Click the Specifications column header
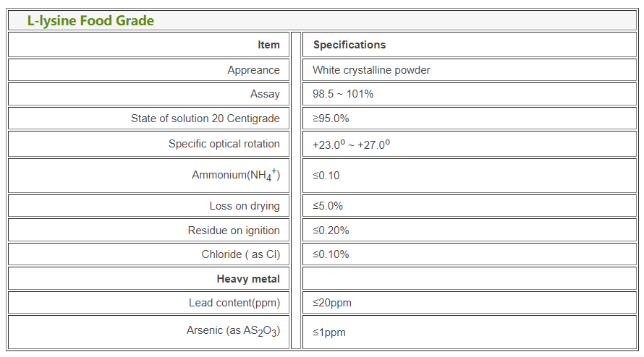Viewport: 644px width, 357px height. coord(349,45)
